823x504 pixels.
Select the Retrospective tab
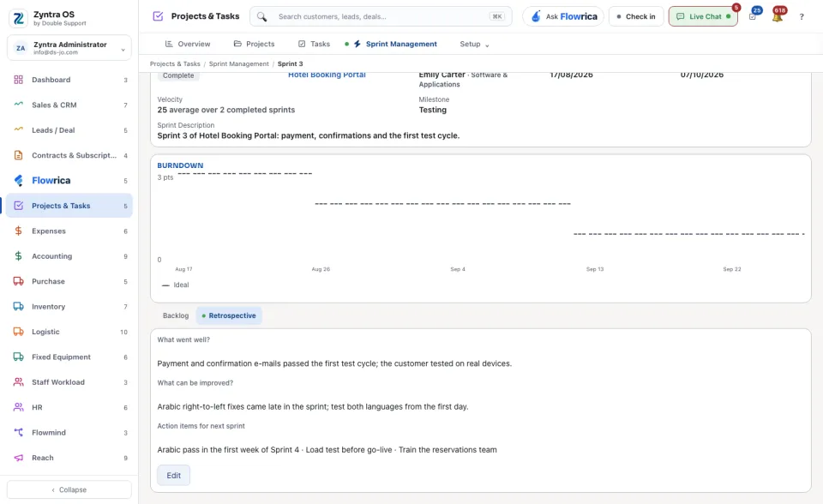tap(229, 315)
